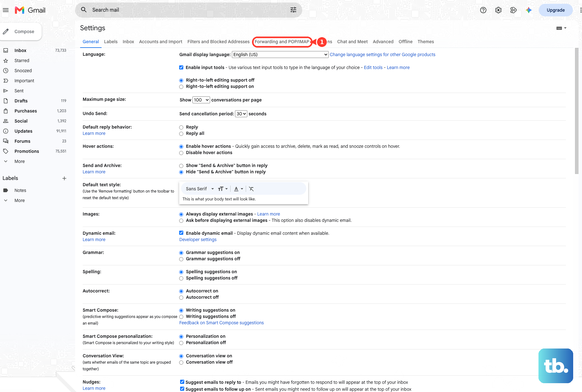Image resolution: width=582 pixels, height=392 pixels.
Task: Uncheck Enable input tools checkbox
Action: 181,67
